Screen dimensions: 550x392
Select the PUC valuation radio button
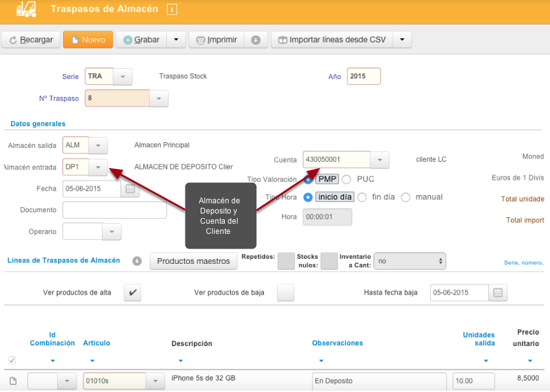(x=347, y=179)
